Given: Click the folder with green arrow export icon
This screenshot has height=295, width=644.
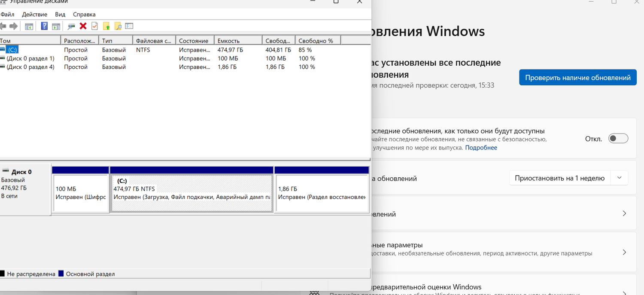Looking at the screenshot, I should point(106,26).
